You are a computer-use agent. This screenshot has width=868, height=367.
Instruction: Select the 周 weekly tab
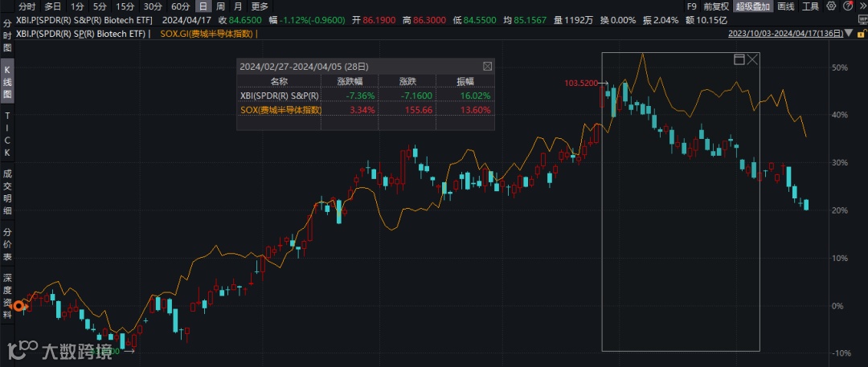(x=220, y=6)
